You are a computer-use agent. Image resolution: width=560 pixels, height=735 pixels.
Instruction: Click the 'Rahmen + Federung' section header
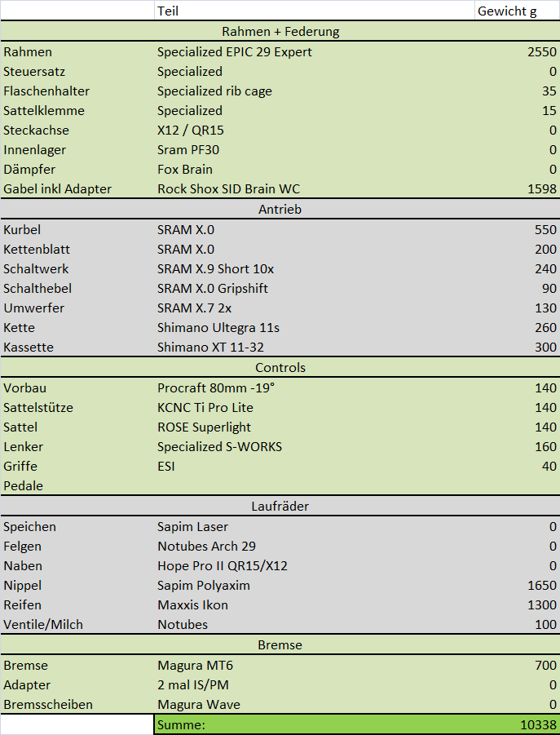click(280, 32)
